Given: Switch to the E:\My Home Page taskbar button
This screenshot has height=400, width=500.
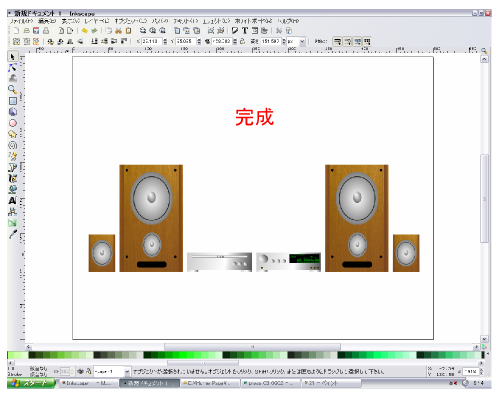Looking at the screenshot, I should (x=210, y=383).
